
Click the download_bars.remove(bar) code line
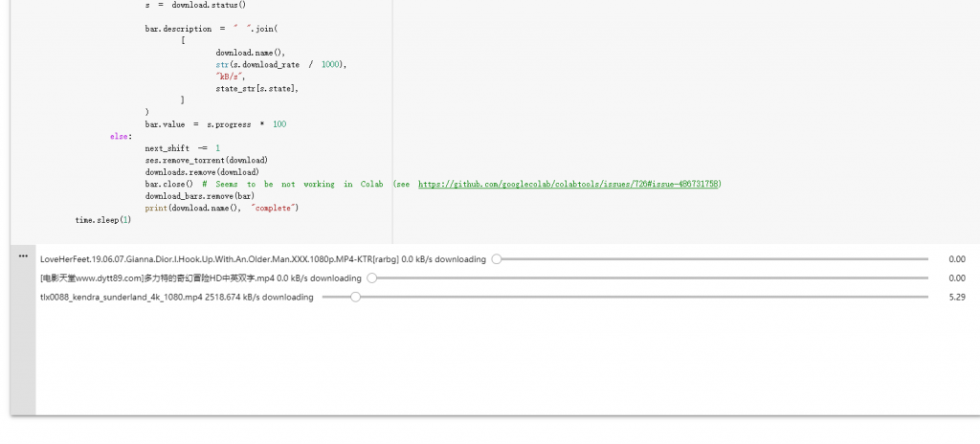pyautogui.click(x=199, y=196)
